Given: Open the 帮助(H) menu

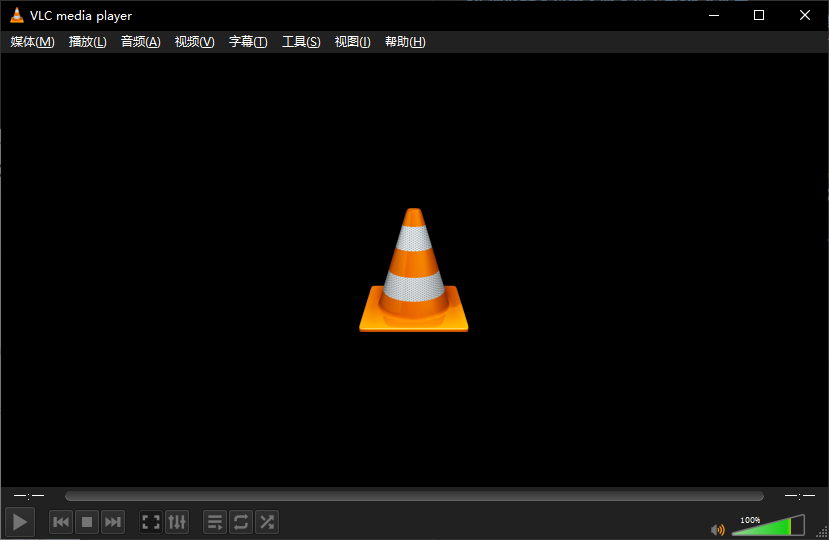Looking at the screenshot, I should pyautogui.click(x=405, y=42).
